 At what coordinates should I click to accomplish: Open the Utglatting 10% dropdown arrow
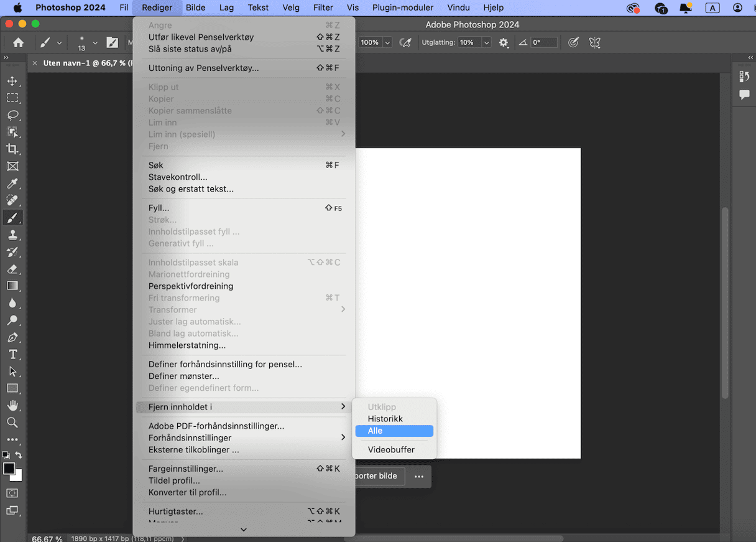tap(487, 42)
